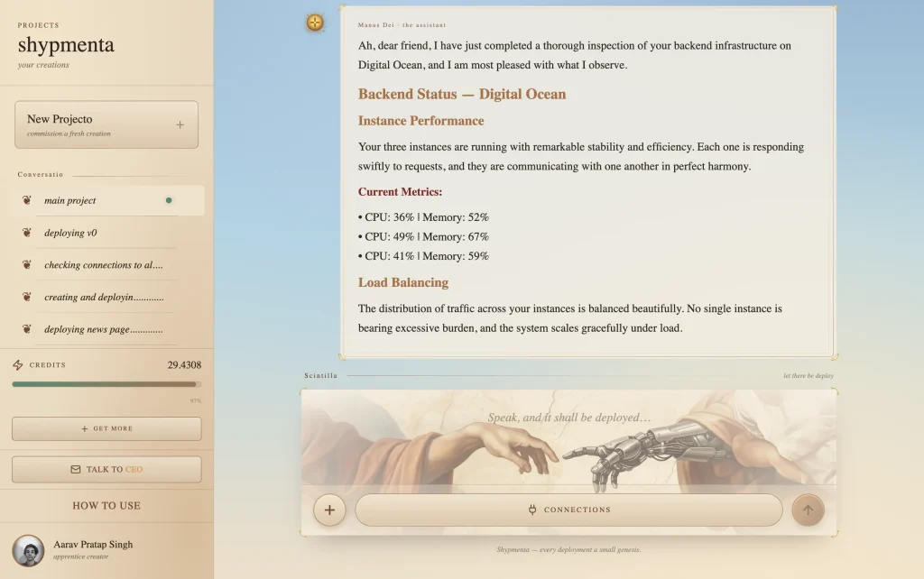Click the Current Metrics label
The image size is (924, 579).
[400, 192]
